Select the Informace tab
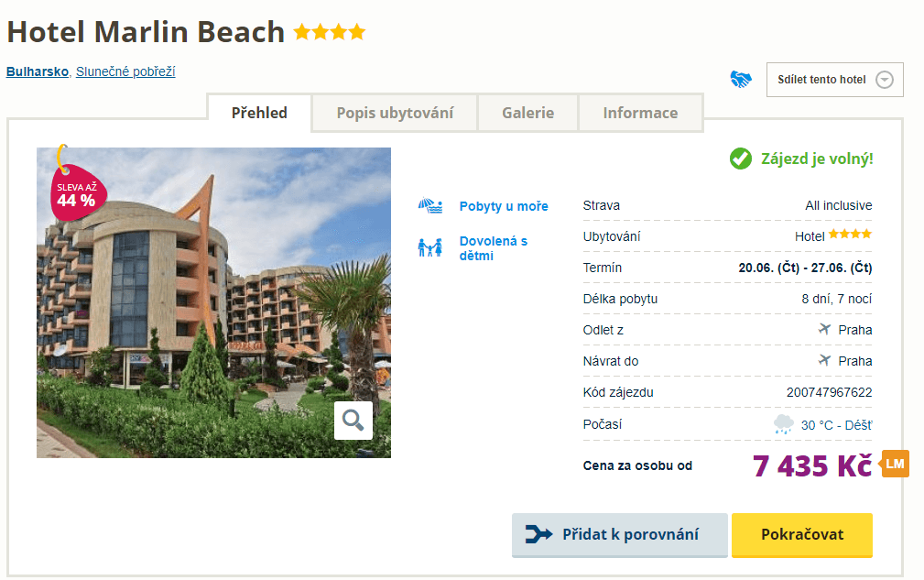The image size is (924, 580). click(x=640, y=113)
